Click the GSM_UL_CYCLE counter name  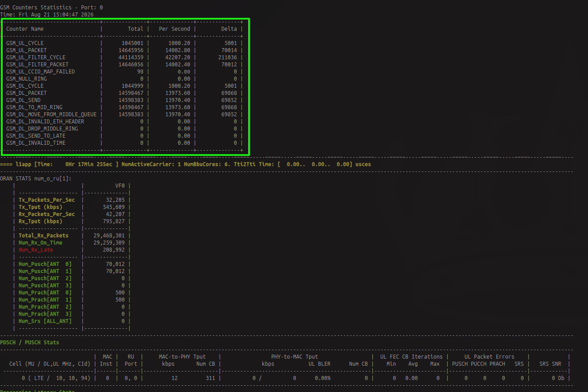pyautogui.click(x=25, y=43)
